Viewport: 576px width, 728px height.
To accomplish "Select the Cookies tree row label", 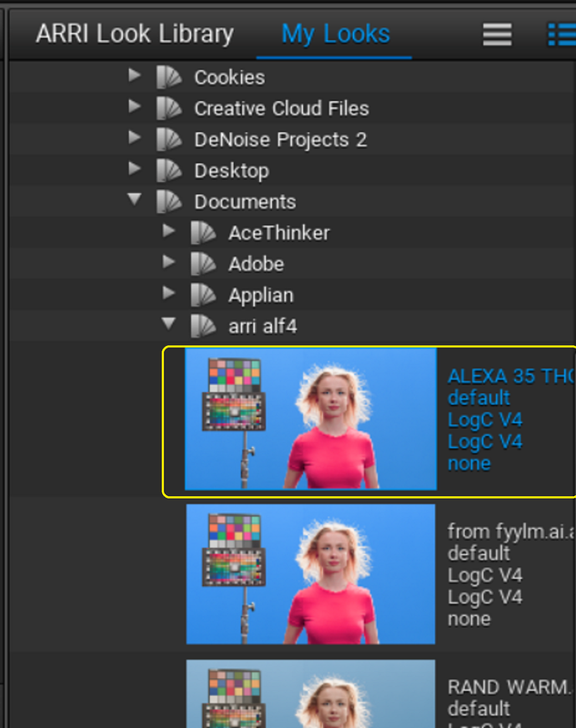I will (229, 77).
